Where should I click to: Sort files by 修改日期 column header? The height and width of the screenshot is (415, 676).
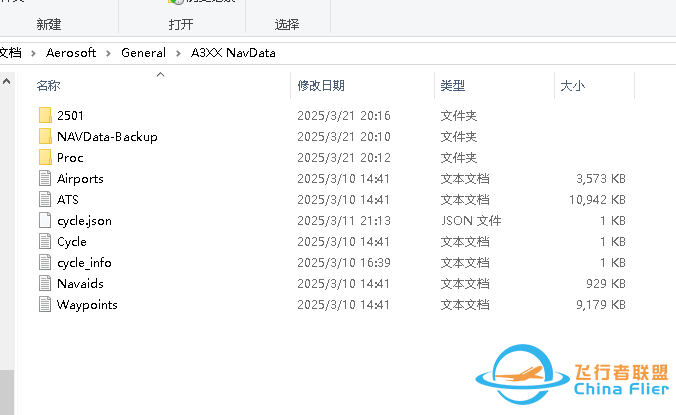pyautogui.click(x=321, y=86)
